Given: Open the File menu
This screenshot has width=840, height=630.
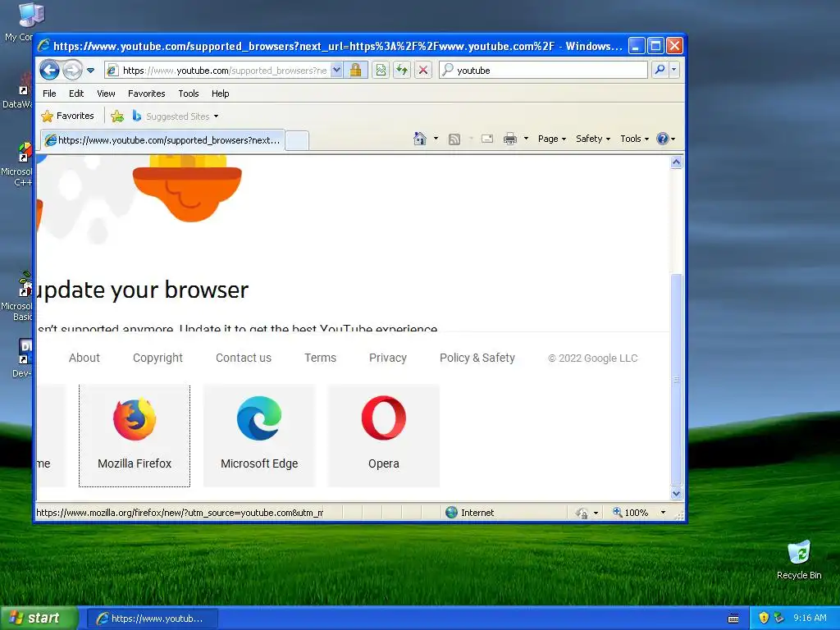Looking at the screenshot, I should coord(49,94).
